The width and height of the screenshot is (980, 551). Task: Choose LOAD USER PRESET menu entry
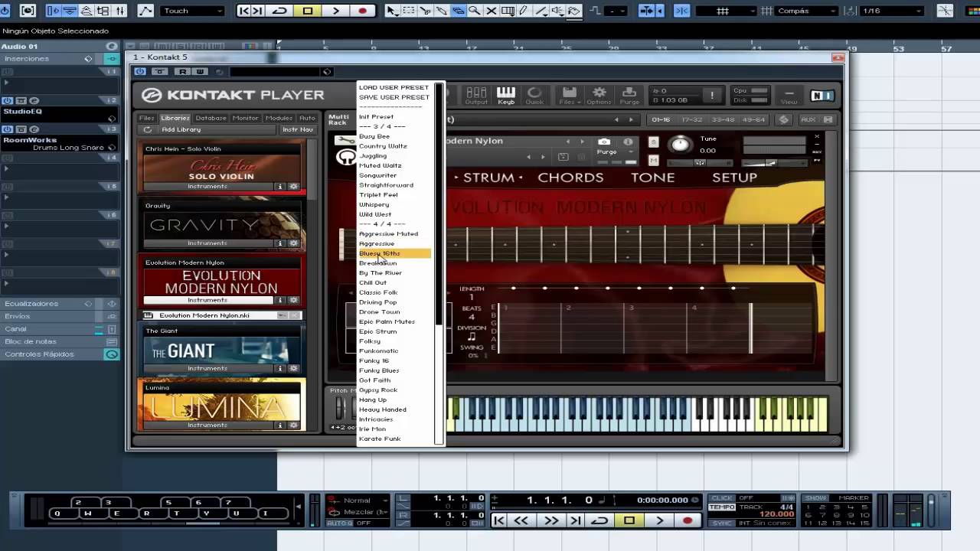pos(395,87)
